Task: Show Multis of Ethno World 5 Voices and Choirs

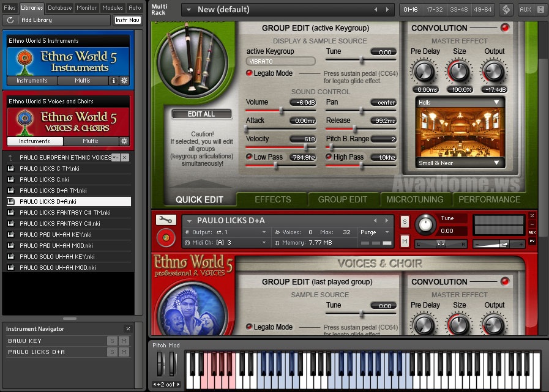Action: 91,141
